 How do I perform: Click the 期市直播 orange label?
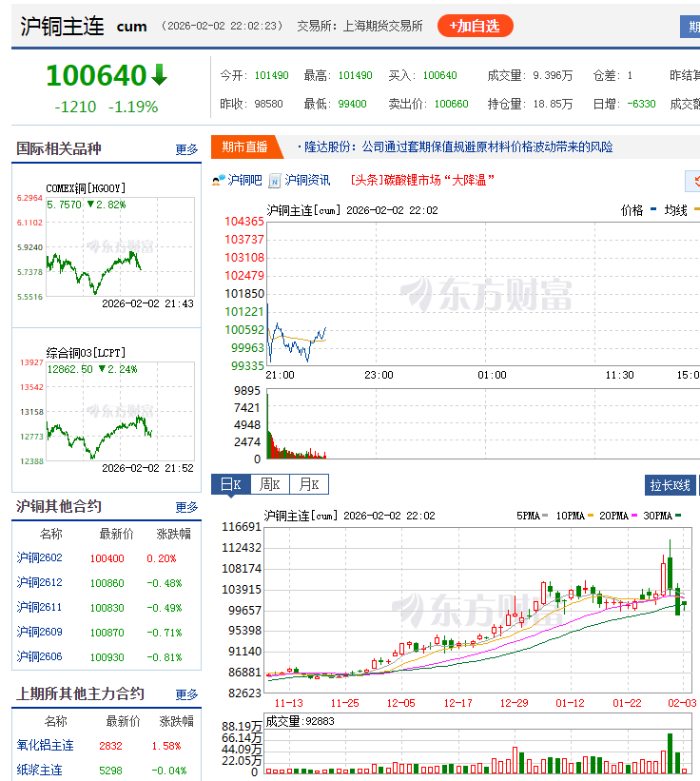click(x=245, y=146)
